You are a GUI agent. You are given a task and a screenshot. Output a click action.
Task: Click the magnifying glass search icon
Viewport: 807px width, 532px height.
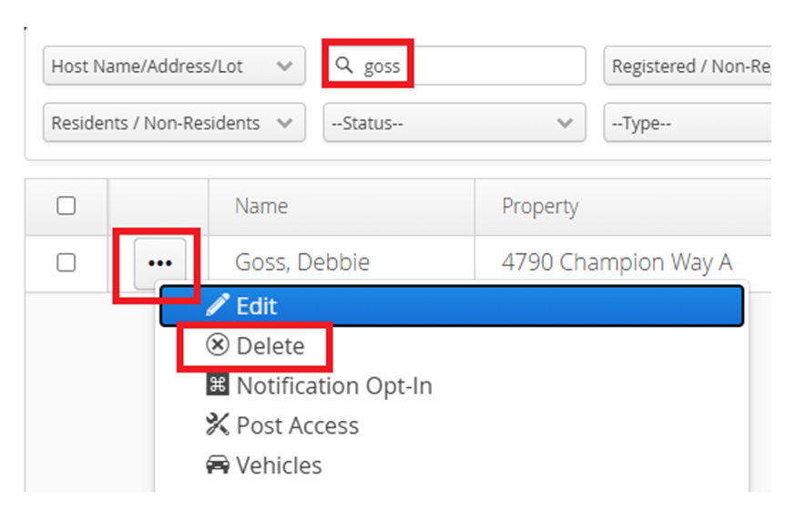point(343,66)
